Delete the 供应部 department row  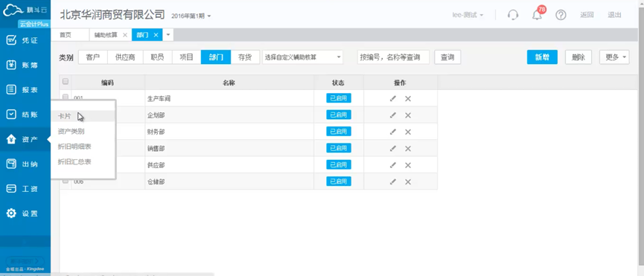(408, 165)
